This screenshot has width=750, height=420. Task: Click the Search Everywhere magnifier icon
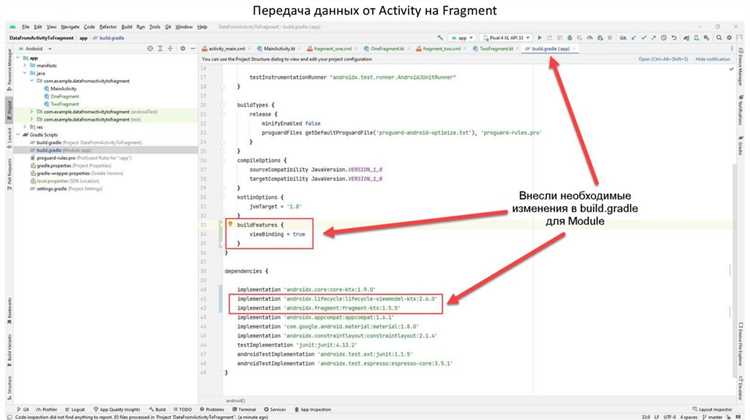point(719,38)
